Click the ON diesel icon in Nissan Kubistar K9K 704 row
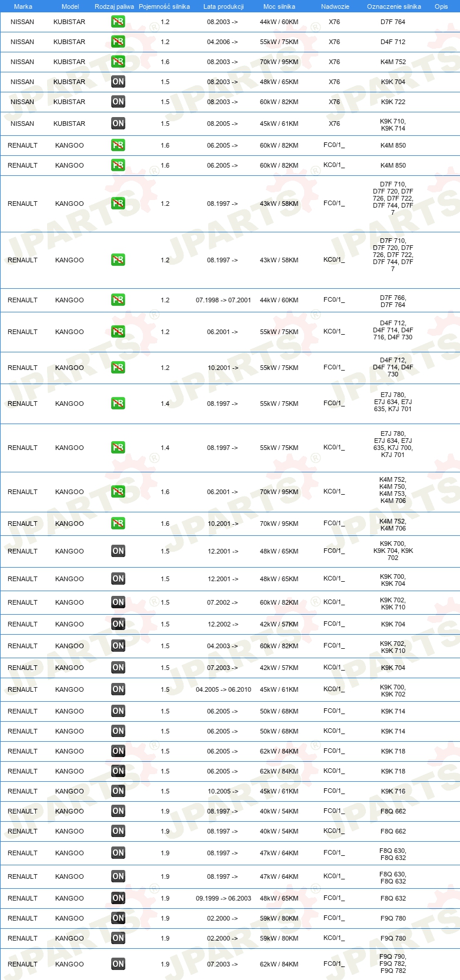The height and width of the screenshot is (980, 460). [118, 82]
